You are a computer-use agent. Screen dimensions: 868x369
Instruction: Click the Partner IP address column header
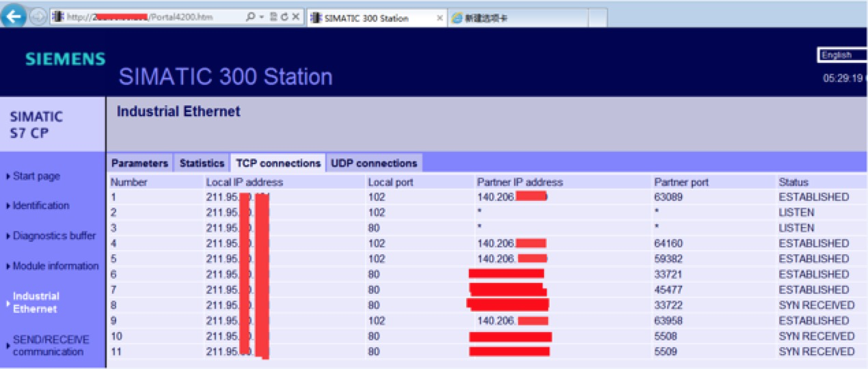[x=520, y=182]
